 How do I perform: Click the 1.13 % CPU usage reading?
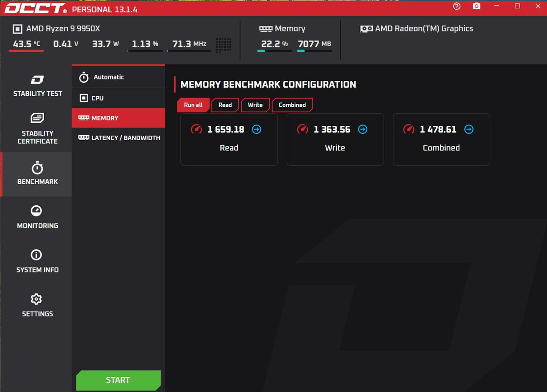pyautogui.click(x=145, y=44)
